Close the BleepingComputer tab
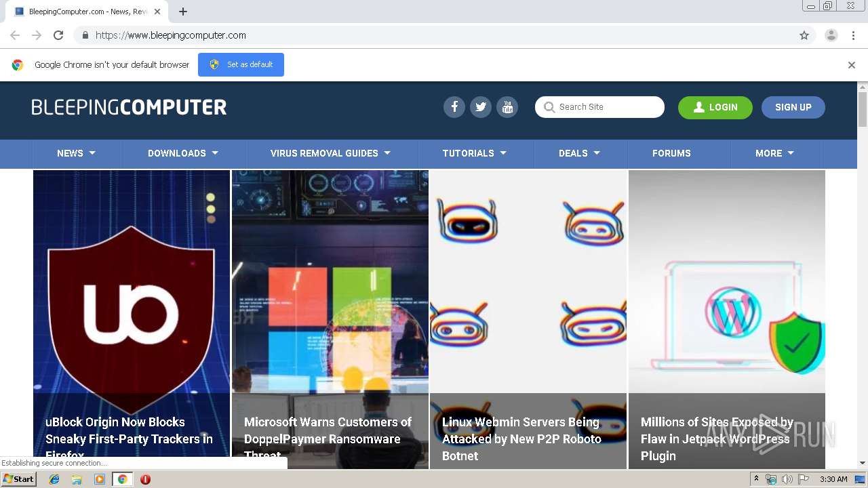Screen dimensions: 868x488 (x=157, y=12)
